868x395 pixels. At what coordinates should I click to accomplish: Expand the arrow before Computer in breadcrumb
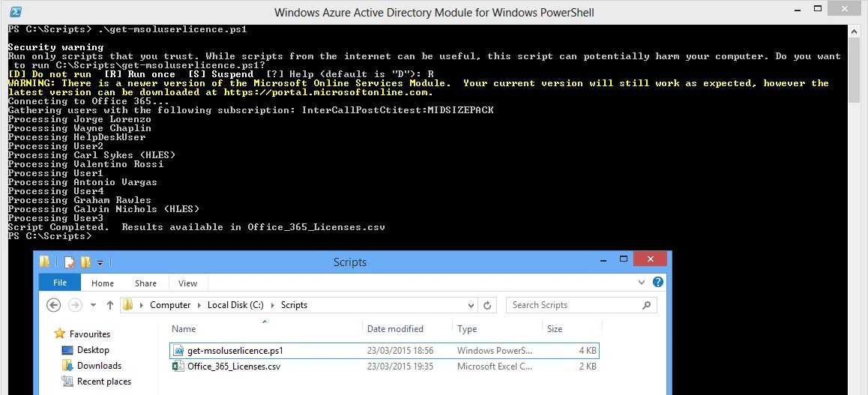tap(142, 305)
